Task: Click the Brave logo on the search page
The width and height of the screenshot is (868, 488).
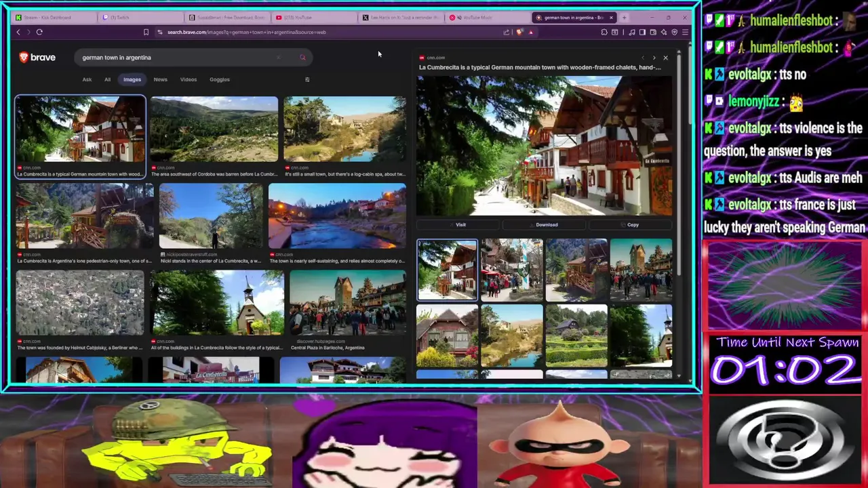Action: 37,58
